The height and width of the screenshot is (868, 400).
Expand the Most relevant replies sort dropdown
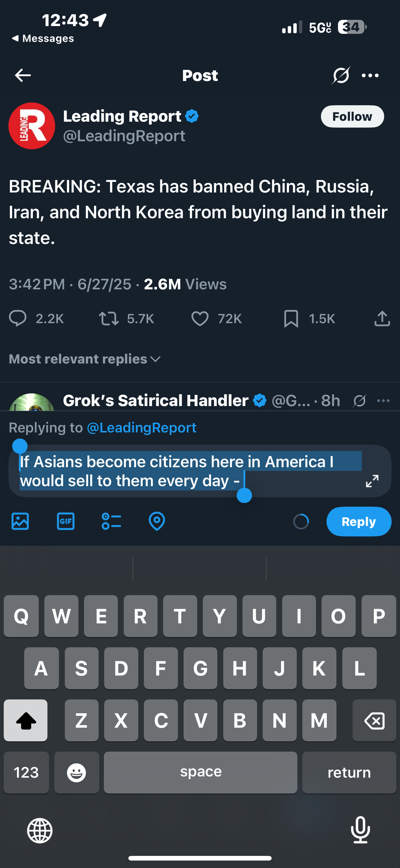(85, 359)
